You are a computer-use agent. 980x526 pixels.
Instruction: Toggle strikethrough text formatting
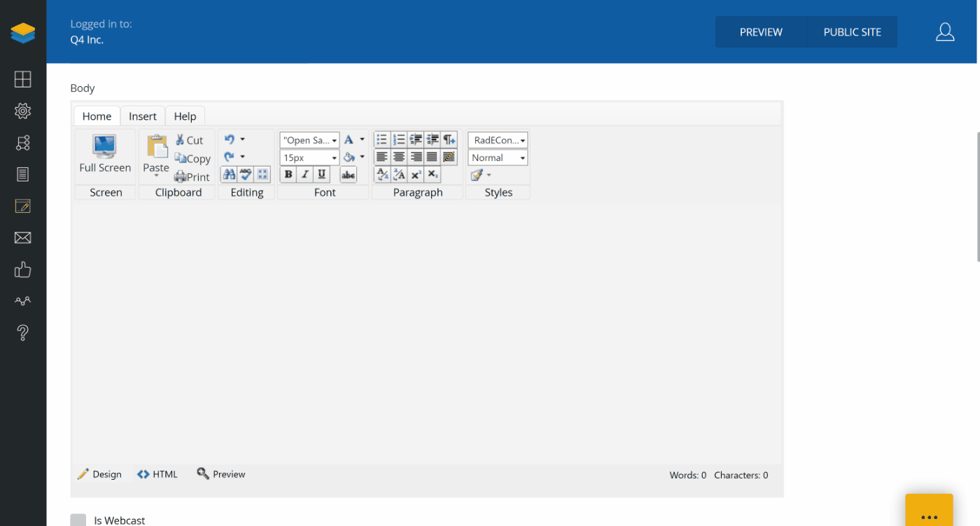click(348, 175)
